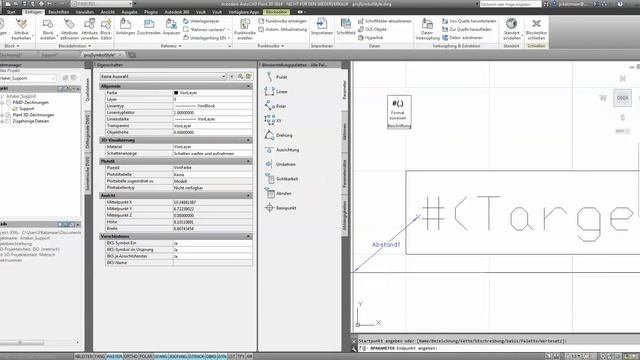The width and height of the screenshot is (640, 360).
Task: Open the Ausgabe ribbon tab
Action: click(x=129, y=12)
